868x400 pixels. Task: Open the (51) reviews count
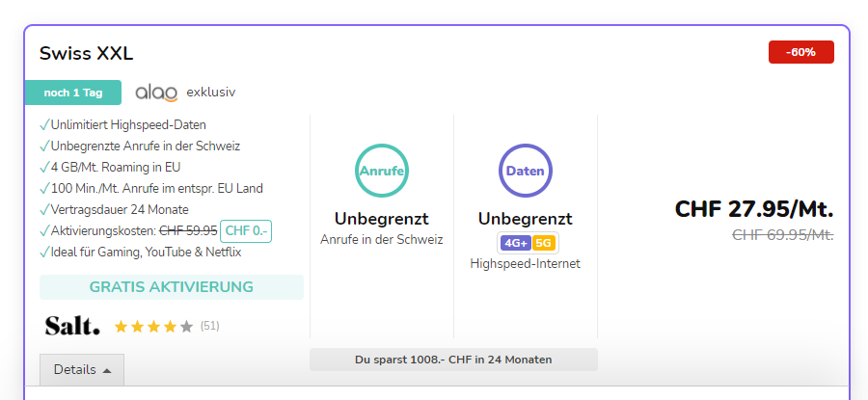pos(209,327)
